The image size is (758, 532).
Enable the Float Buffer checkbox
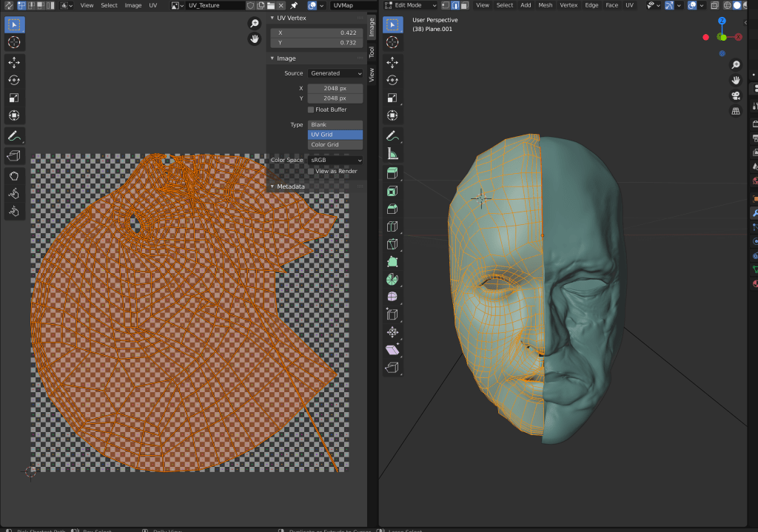coord(311,110)
